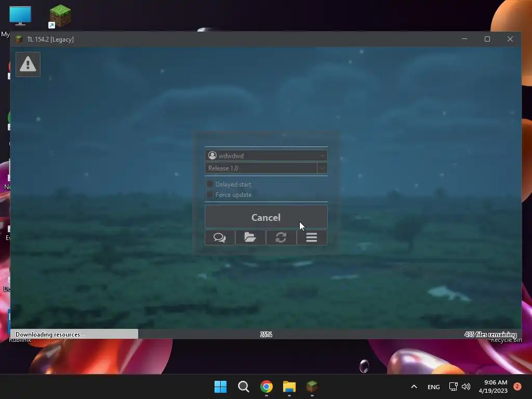Click the 435 files remaining text
Viewport: 532px width, 399px height.
coord(490,335)
